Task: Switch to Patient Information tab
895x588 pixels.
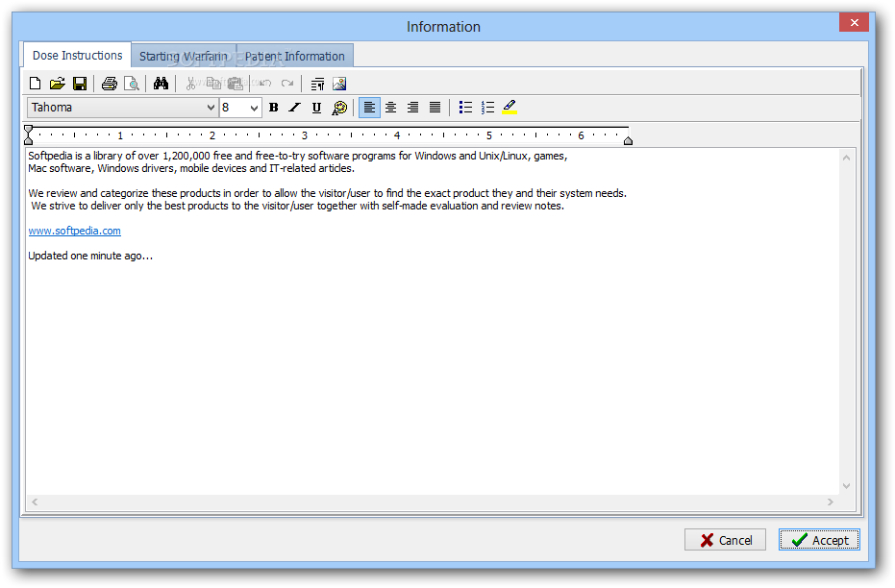Action: 294,56
